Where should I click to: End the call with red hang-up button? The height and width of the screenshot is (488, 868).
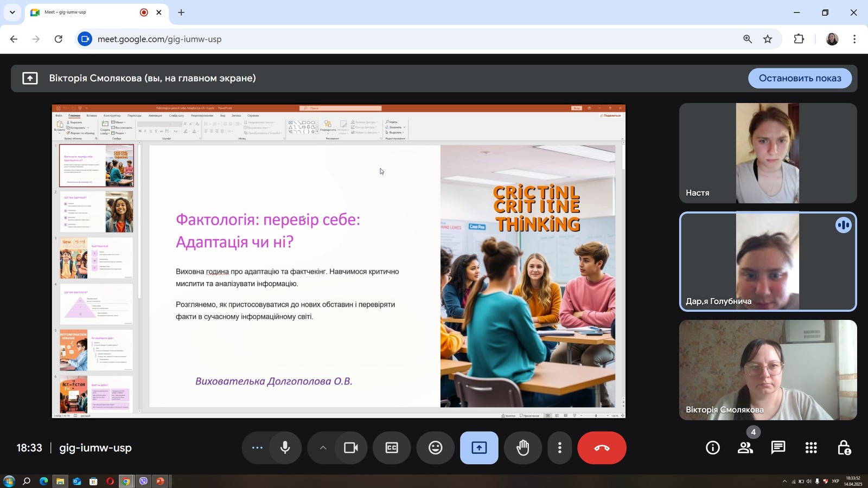[602, 448]
